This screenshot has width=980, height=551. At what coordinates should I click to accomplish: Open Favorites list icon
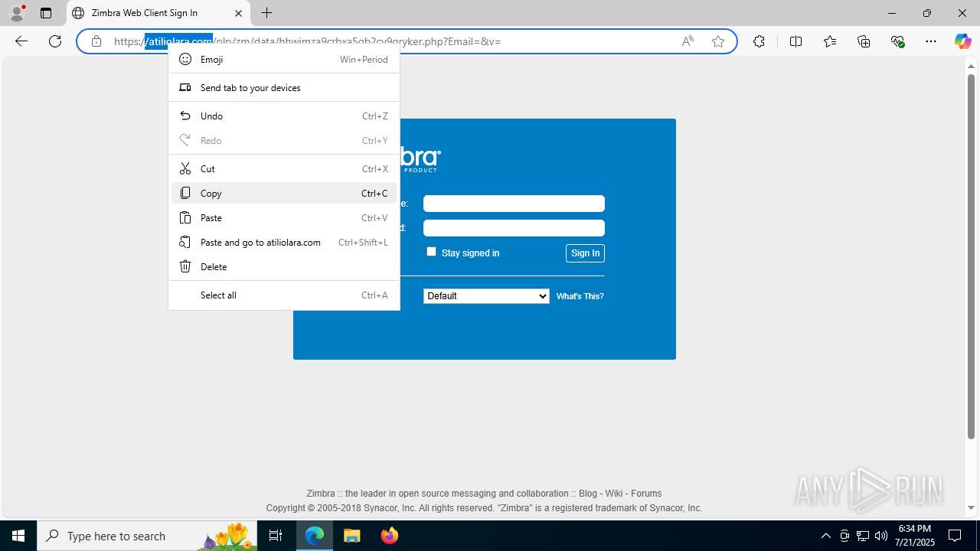pos(830,41)
